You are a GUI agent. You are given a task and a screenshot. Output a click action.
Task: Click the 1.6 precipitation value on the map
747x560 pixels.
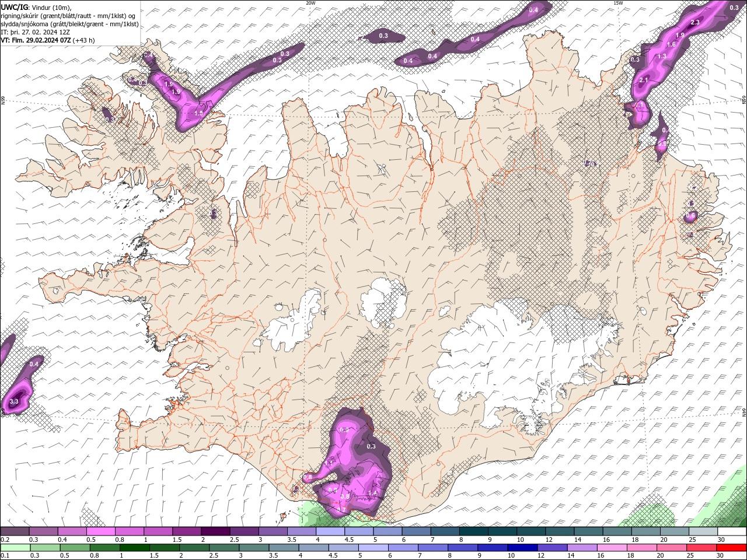coord(671,44)
